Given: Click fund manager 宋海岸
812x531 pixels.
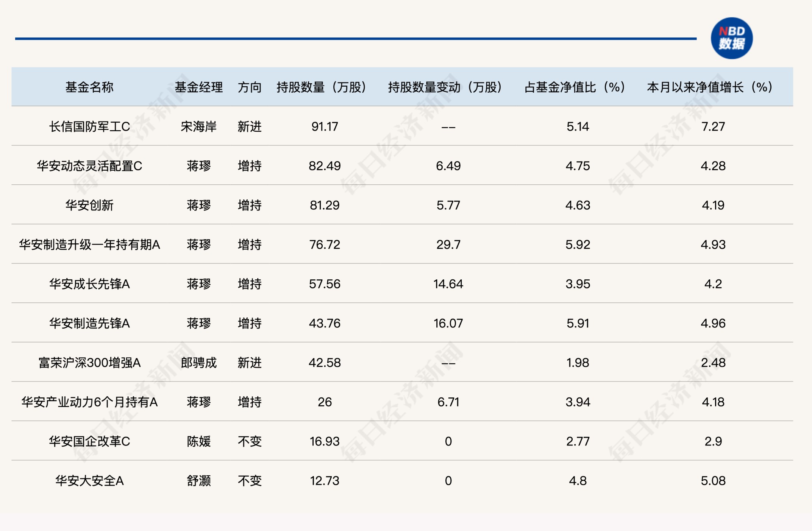Looking at the screenshot, I should 199,126.
